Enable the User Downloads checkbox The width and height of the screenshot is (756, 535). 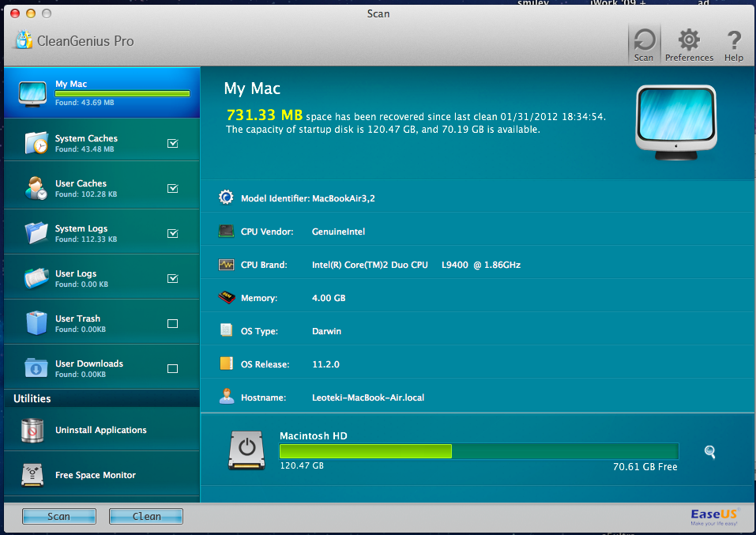[173, 368]
